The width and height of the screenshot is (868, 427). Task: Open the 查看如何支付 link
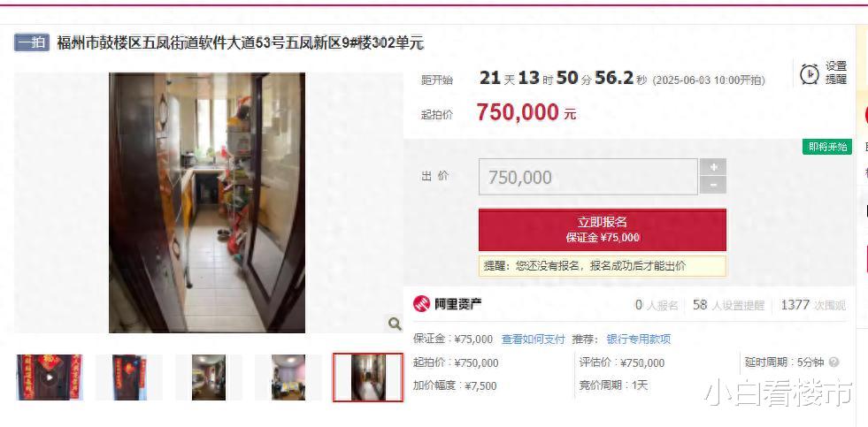click(533, 339)
